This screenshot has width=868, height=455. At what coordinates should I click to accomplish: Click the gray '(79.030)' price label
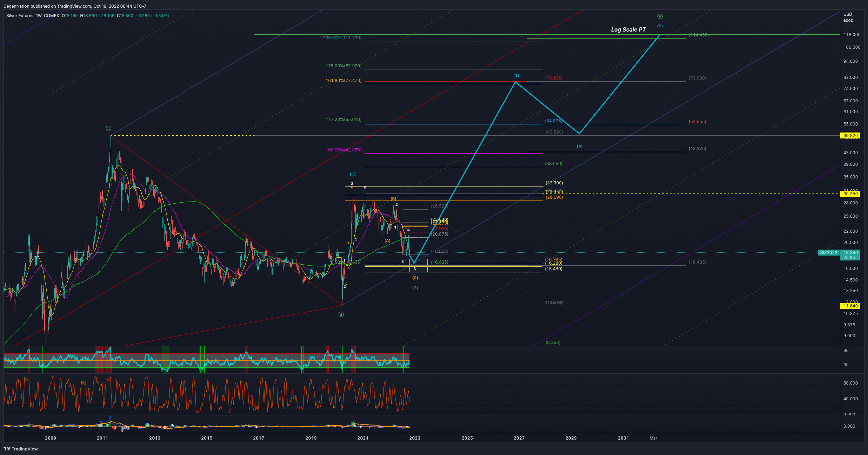pyautogui.click(x=697, y=78)
